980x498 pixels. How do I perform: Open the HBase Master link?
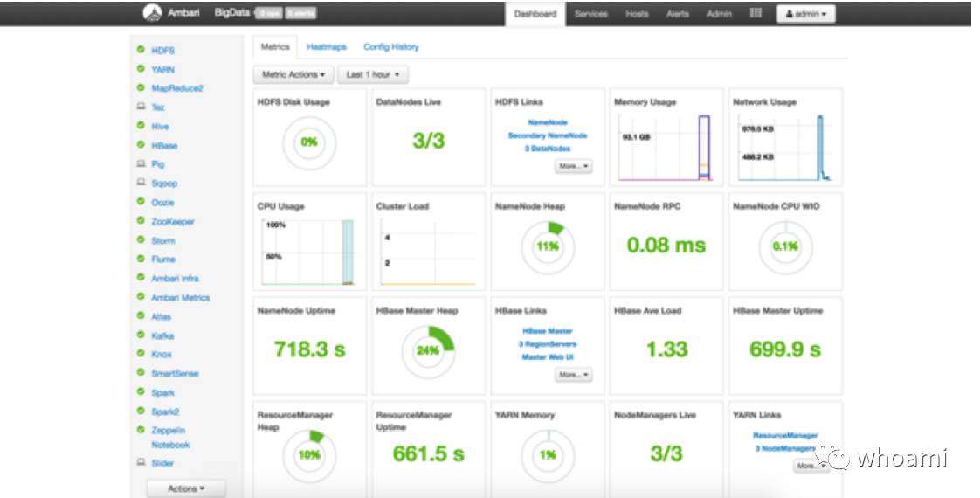point(548,331)
